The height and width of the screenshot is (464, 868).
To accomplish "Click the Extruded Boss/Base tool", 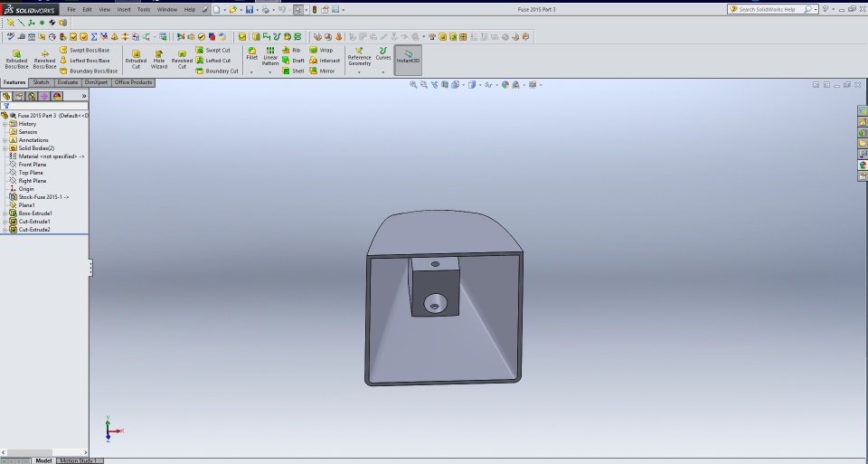I will (x=16, y=60).
